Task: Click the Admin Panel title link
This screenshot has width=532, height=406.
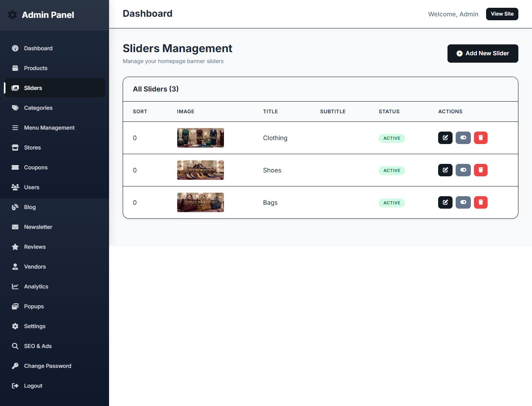Action: pyautogui.click(x=48, y=15)
